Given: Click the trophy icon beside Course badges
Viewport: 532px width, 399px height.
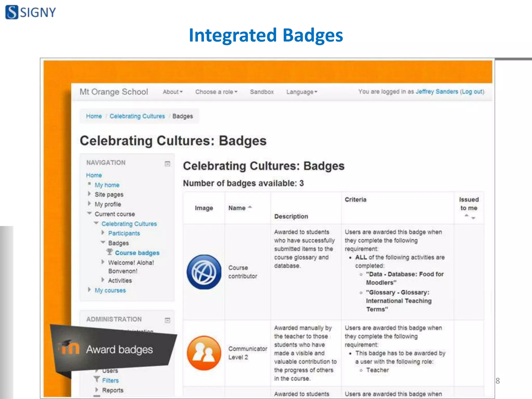Looking at the screenshot, I should click(x=110, y=252).
